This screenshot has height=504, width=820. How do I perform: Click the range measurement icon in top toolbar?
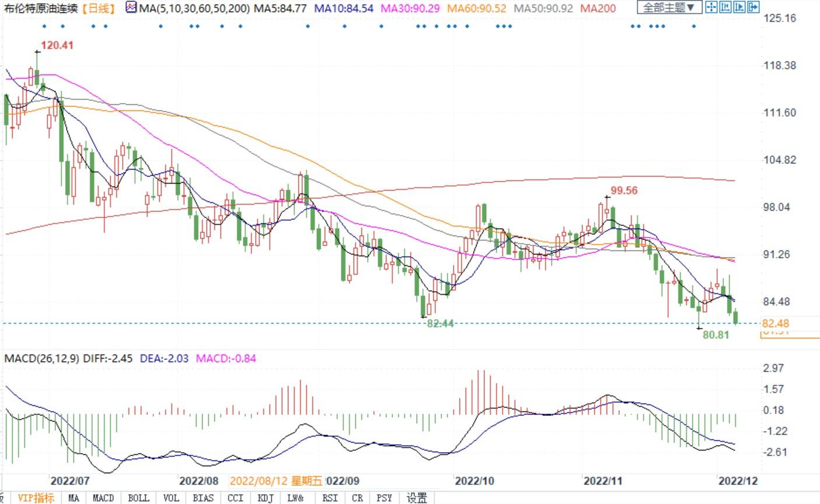pyautogui.click(x=725, y=8)
